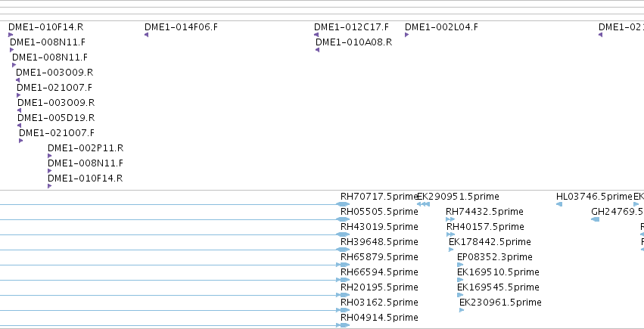Click the DME1-005D19.R label
This screenshot has height=329, width=644.
coord(56,118)
